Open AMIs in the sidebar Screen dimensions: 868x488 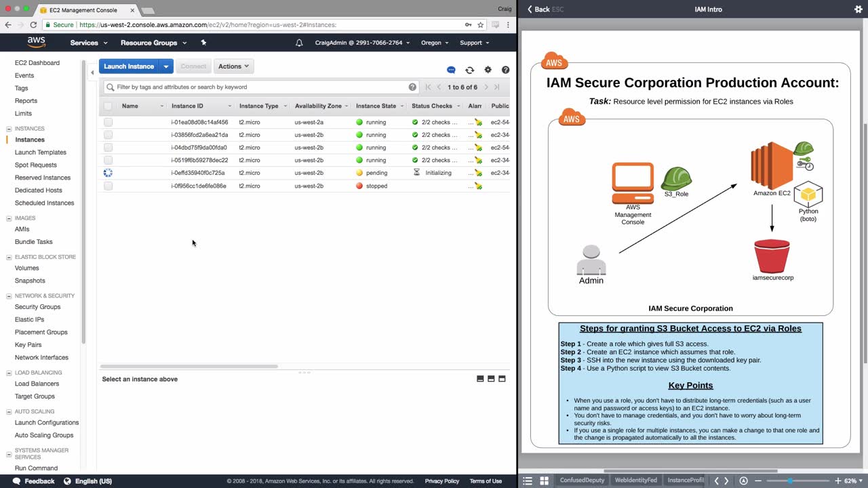click(x=22, y=230)
